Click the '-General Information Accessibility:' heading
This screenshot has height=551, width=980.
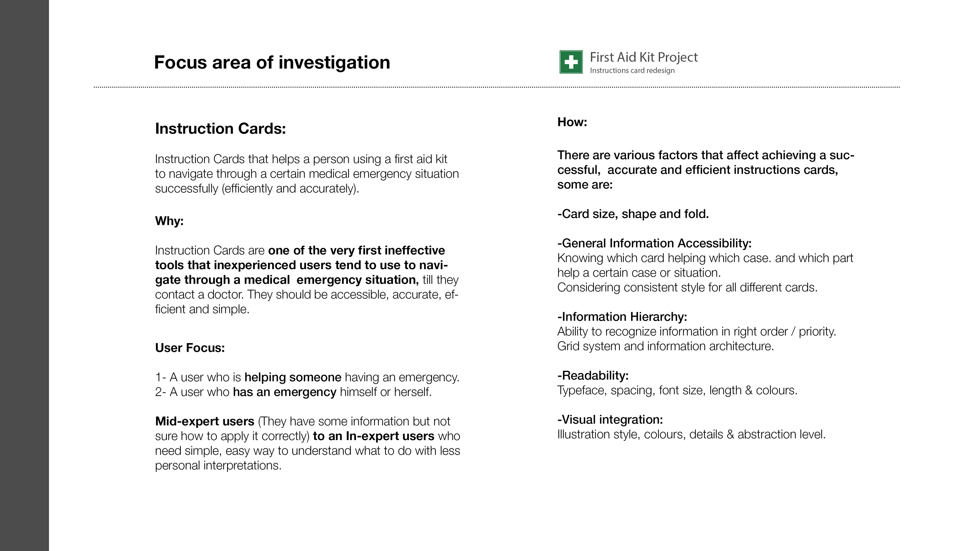[654, 243]
